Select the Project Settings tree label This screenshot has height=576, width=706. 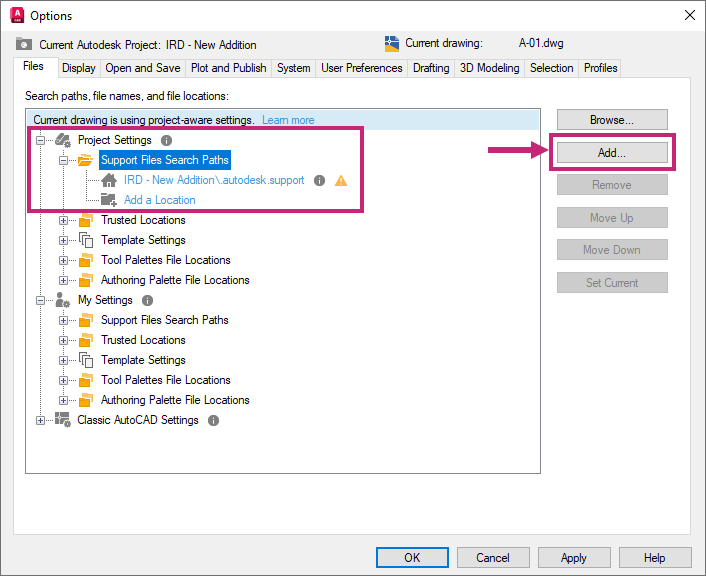pyautogui.click(x=115, y=140)
